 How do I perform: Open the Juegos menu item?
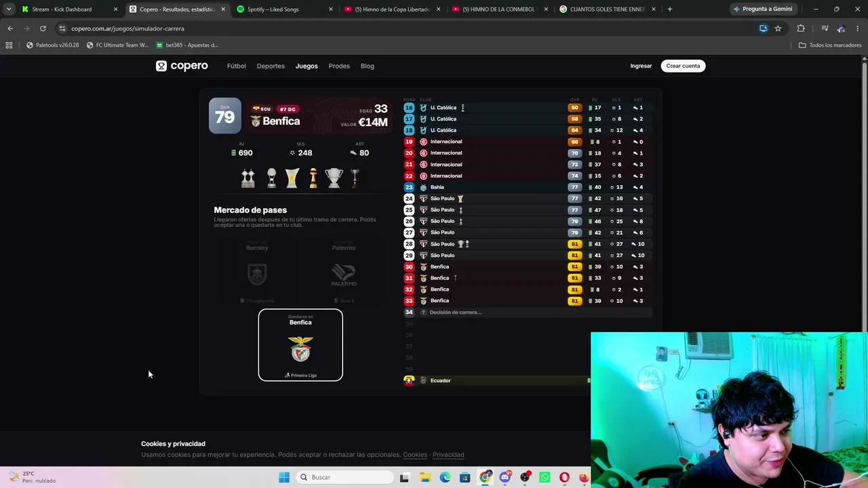point(307,66)
